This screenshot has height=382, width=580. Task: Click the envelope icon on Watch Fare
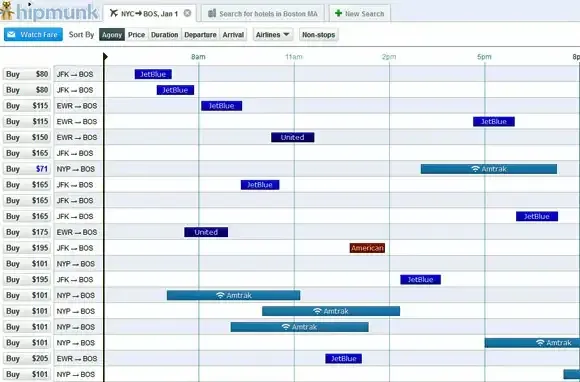11,34
